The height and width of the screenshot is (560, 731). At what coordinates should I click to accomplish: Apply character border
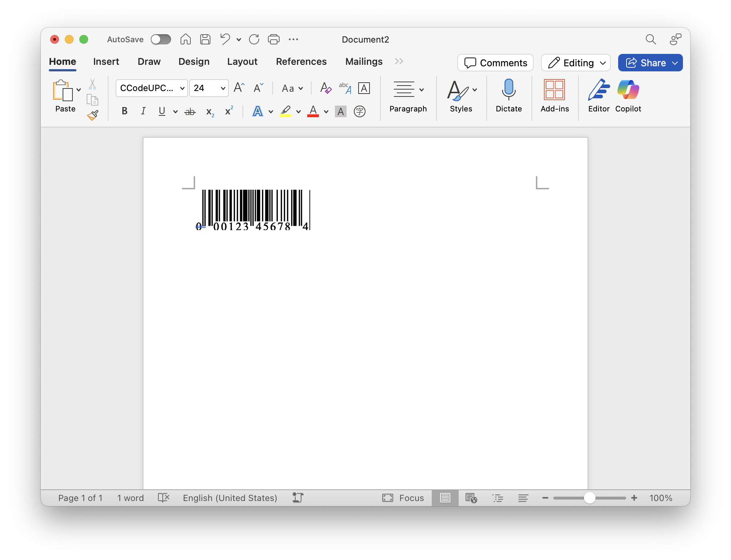pos(364,88)
